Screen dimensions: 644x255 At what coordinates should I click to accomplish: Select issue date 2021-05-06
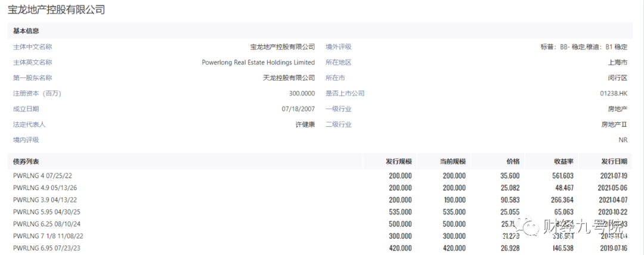pyautogui.click(x=614, y=188)
